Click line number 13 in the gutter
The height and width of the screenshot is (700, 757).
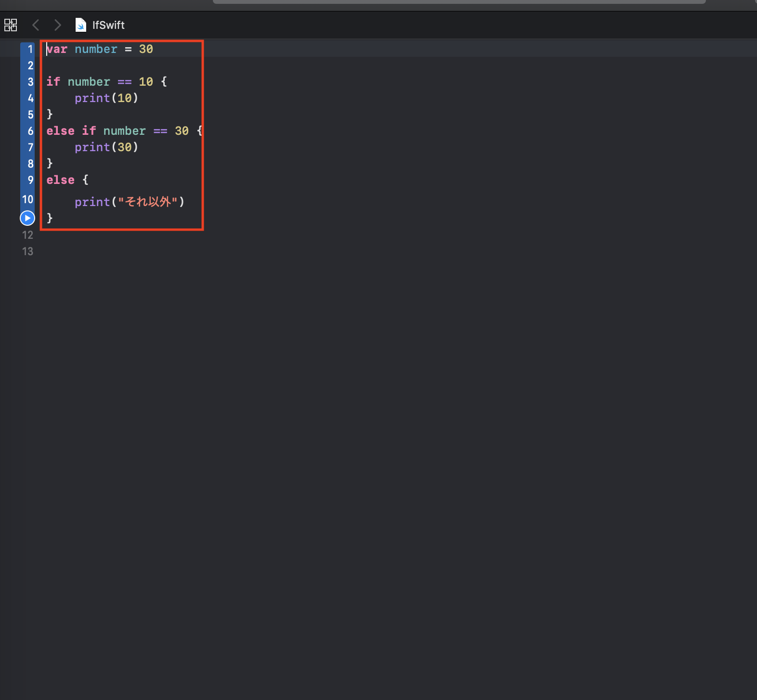[x=27, y=251]
